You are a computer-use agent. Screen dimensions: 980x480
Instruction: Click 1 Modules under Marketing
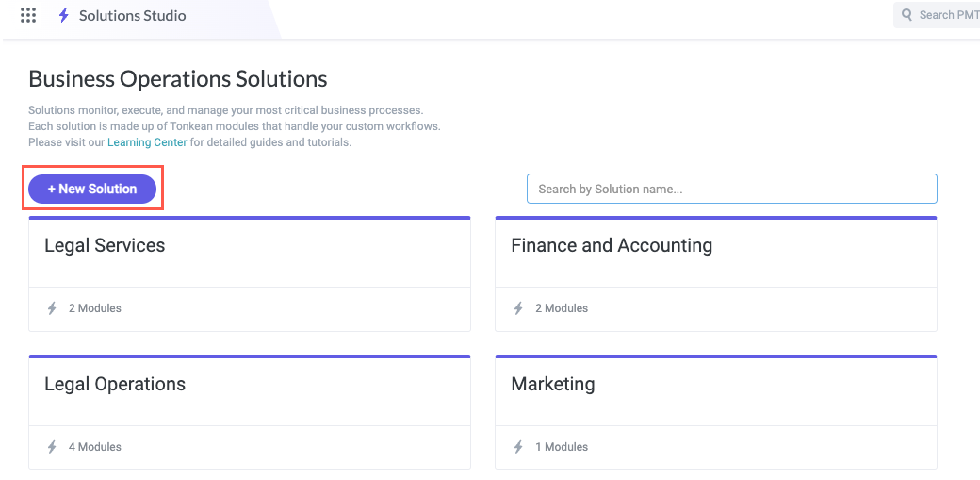(562, 447)
